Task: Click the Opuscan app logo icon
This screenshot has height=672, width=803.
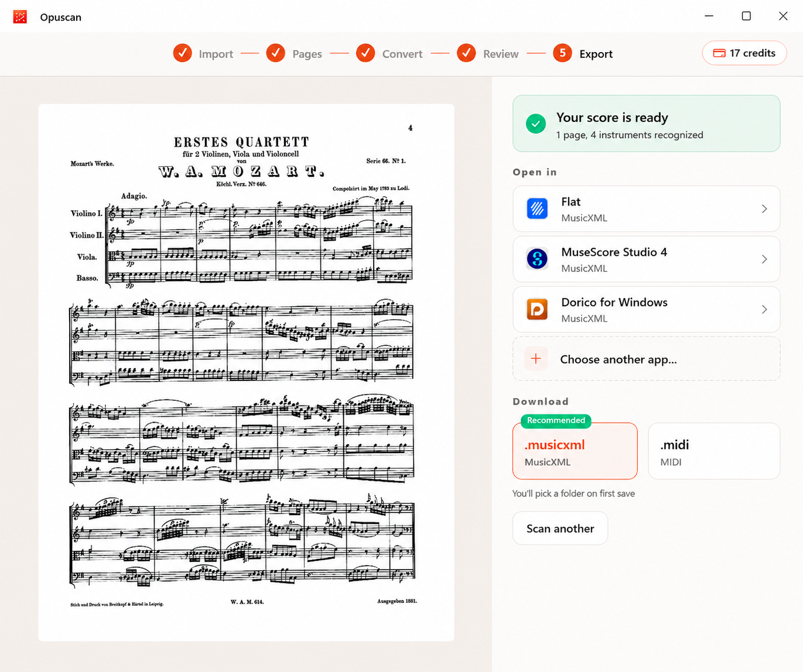Action: 20,17
